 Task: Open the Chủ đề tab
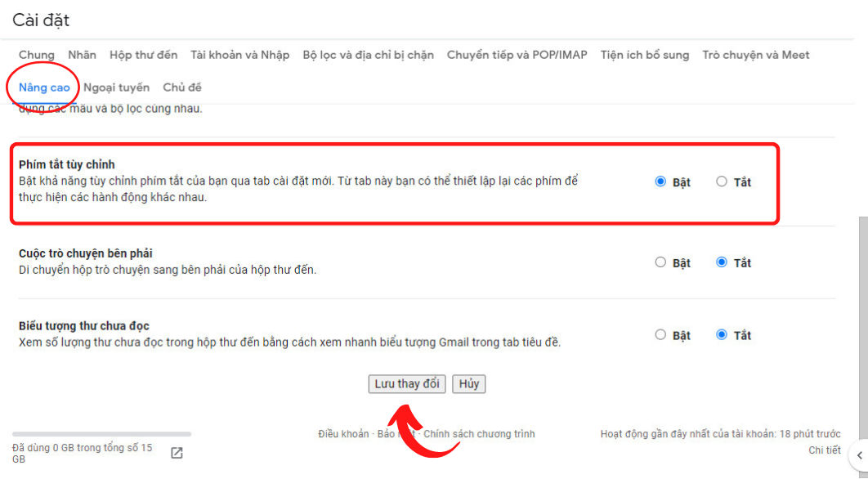[182, 87]
